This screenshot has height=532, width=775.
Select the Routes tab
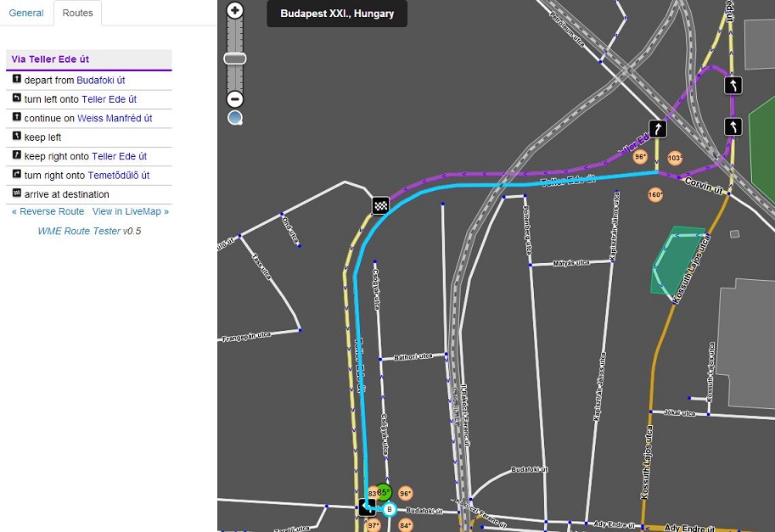(77, 13)
